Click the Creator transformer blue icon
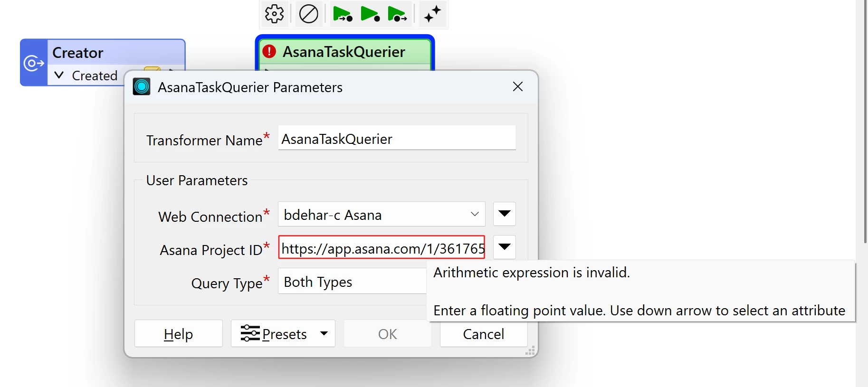Image resolution: width=868 pixels, height=387 pixels. [34, 63]
